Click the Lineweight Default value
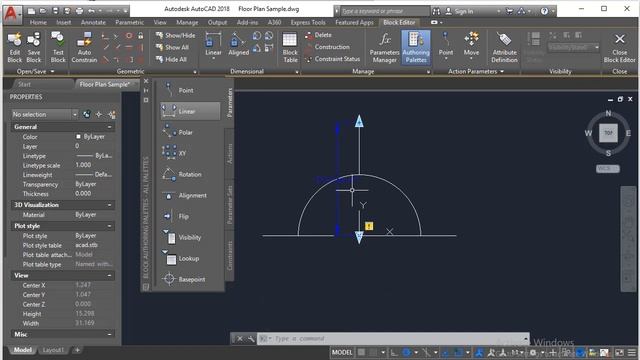The image size is (640, 360). point(94,175)
